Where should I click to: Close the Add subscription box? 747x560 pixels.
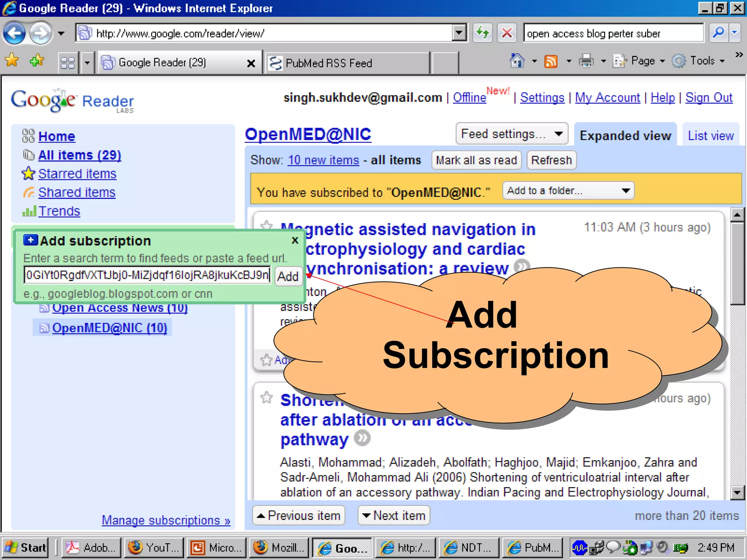pyautogui.click(x=295, y=240)
